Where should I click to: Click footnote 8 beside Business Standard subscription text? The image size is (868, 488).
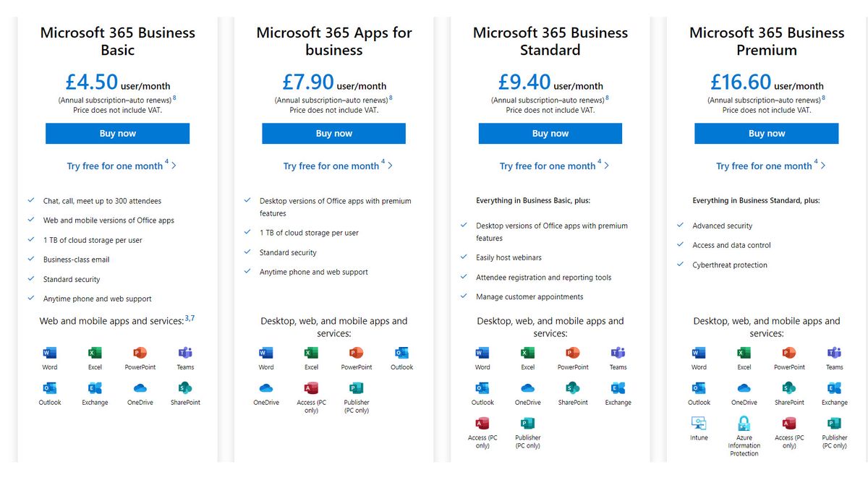606,96
